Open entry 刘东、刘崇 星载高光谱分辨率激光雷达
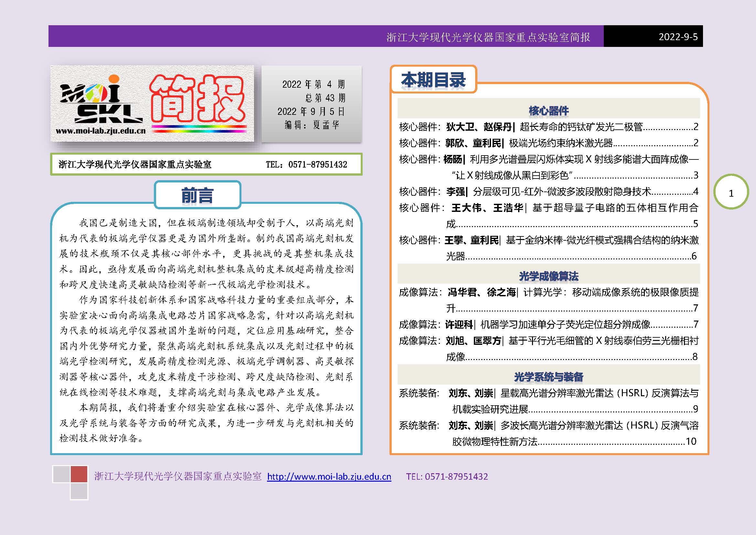756x535 pixels. 548,400
